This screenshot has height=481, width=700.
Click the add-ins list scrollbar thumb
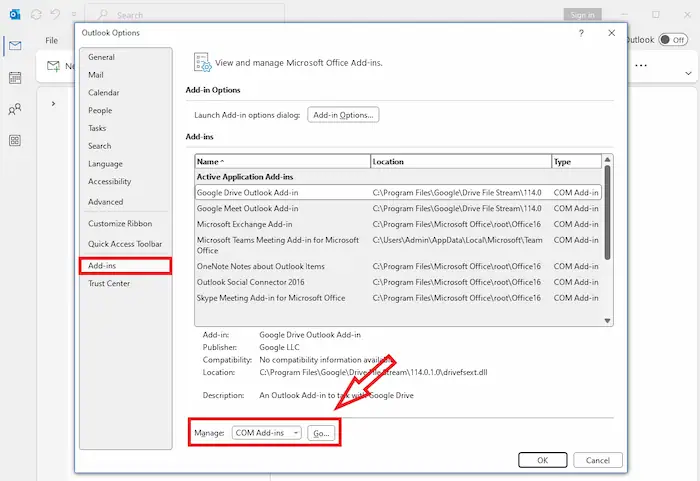[607, 212]
